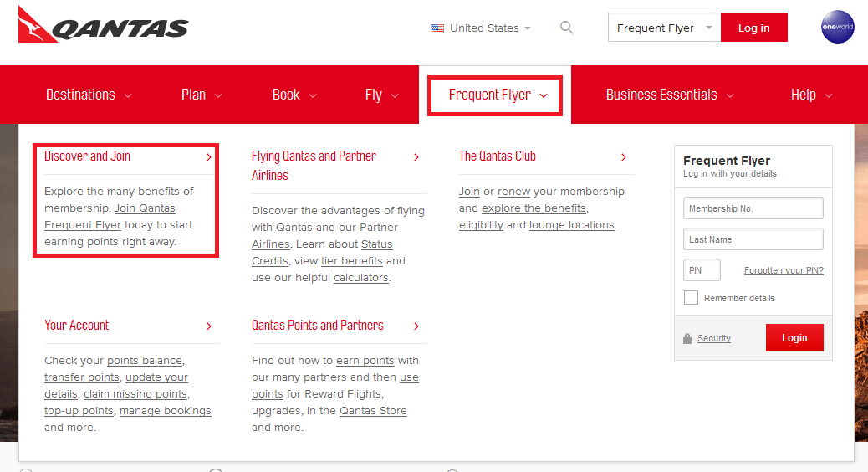Click arrow beside Discover and Join
Image resolution: width=868 pixels, height=472 pixels.
[x=209, y=156]
